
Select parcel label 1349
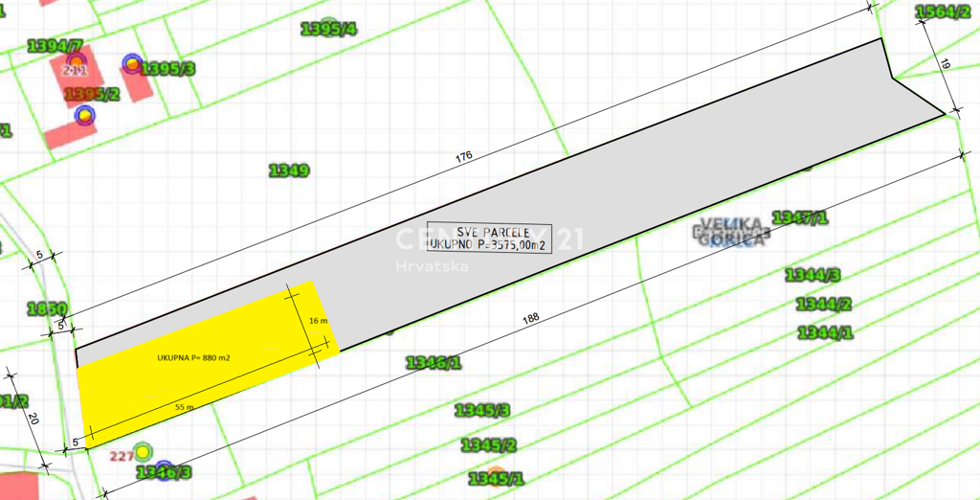click(x=288, y=170)
